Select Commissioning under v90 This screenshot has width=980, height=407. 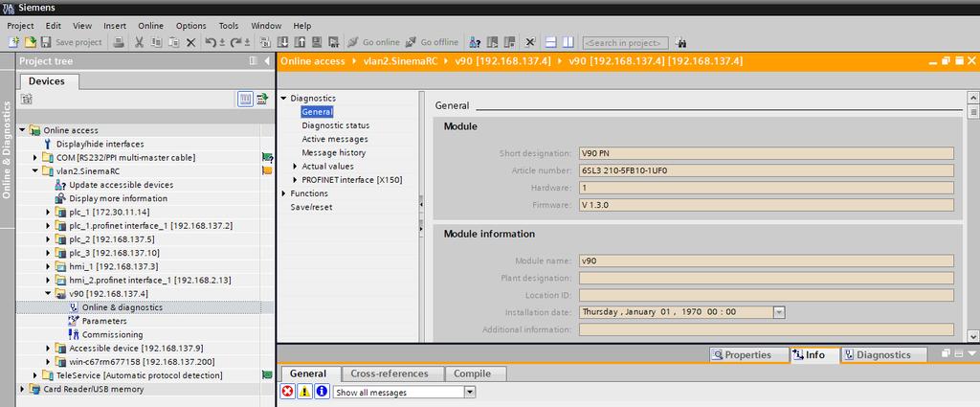pos(113,334)
